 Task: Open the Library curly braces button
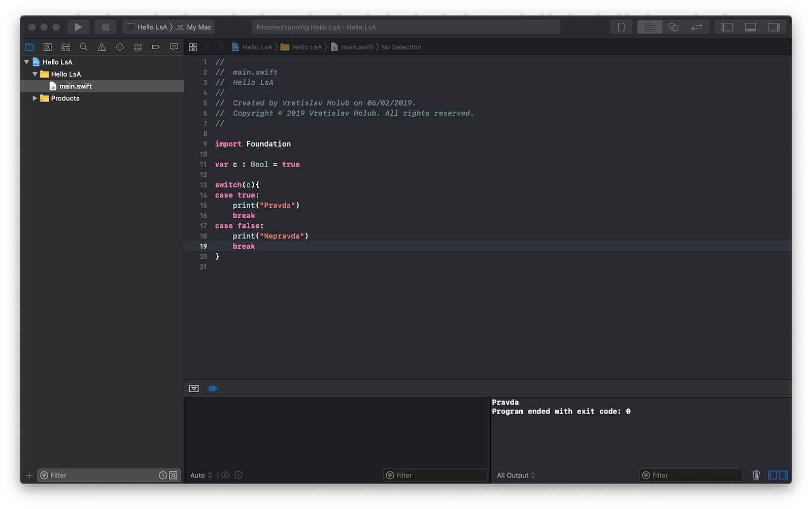621,27
